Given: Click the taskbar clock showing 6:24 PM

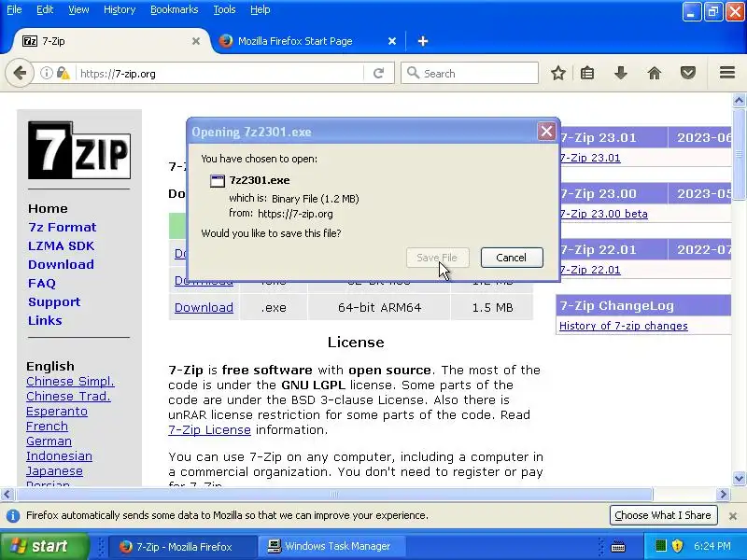Looking at the screenshot, I should coord(712,546).
